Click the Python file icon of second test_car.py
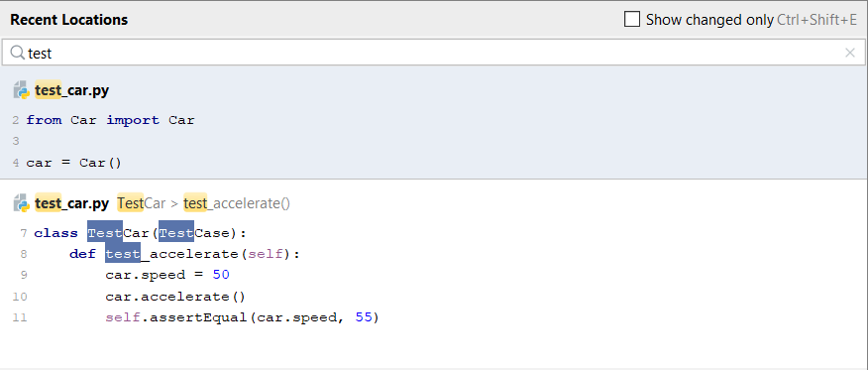This screenshot has height=370, width=868. point(21,203)
